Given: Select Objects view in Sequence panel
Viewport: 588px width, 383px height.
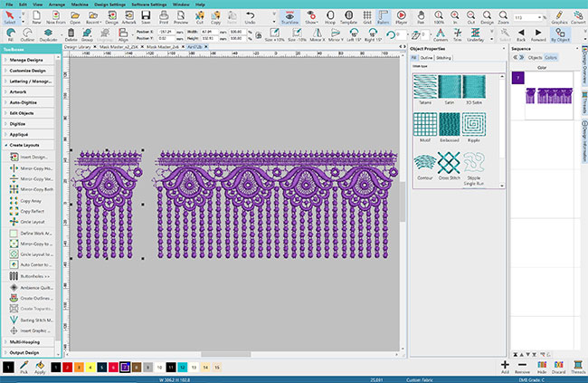Looking at the screenshot, I should 535,57.
